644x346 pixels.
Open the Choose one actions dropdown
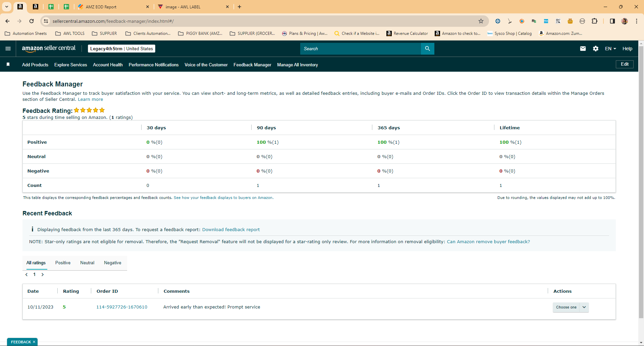571,307
